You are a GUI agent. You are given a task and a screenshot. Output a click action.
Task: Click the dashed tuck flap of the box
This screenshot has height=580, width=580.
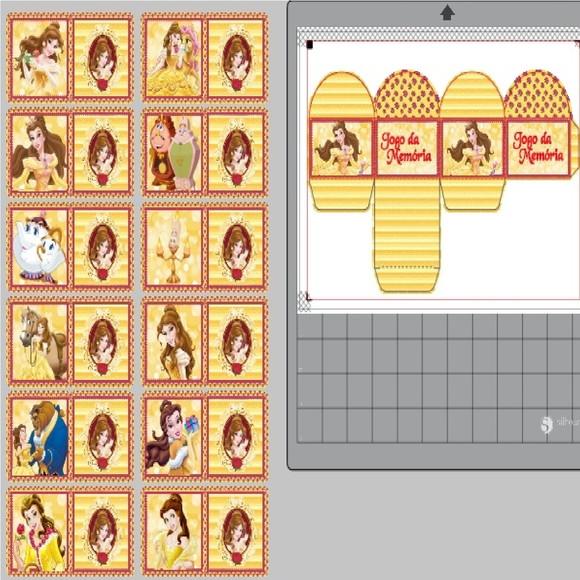click(407, 279)
